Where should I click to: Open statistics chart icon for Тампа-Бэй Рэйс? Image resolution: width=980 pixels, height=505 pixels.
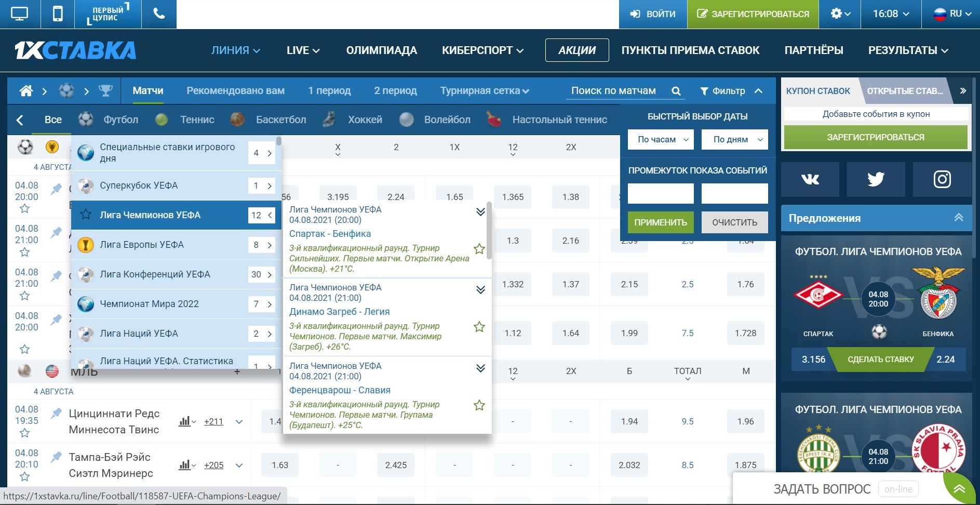point(187,465)
